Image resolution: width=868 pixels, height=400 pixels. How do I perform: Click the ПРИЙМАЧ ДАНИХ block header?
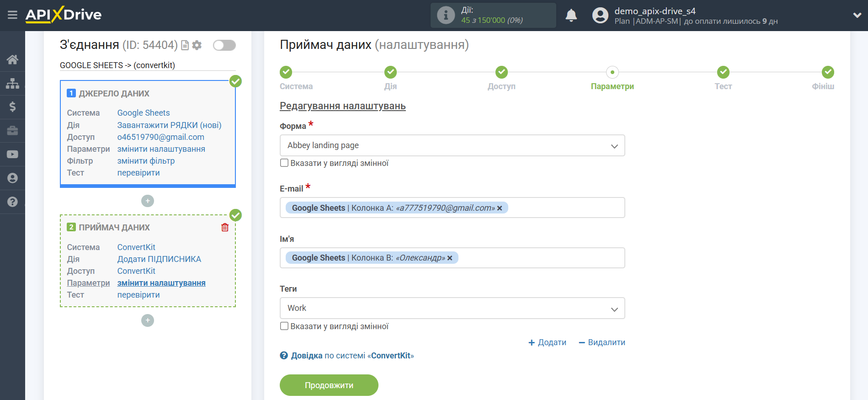[x=114, y=227]
